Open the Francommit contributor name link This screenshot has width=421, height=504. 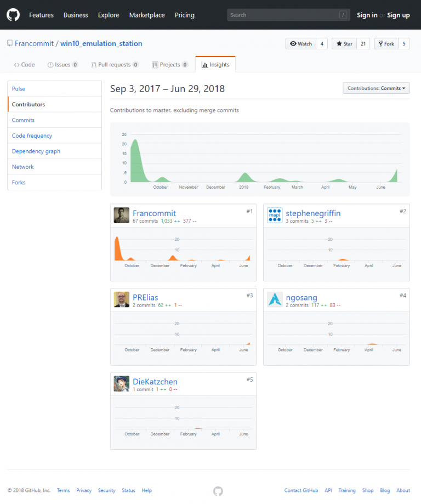[x=154, y=213]
